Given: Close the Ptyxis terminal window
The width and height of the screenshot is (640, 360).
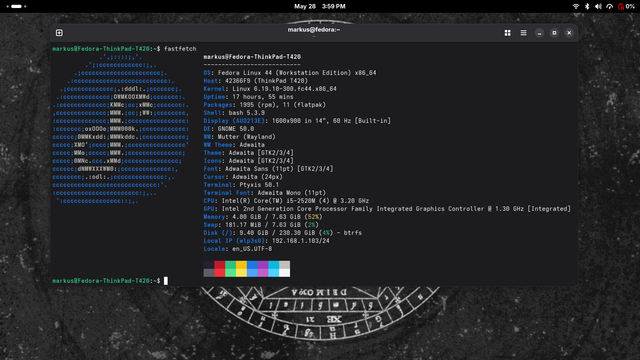Looking at the screenshot, I should (569, 33).
